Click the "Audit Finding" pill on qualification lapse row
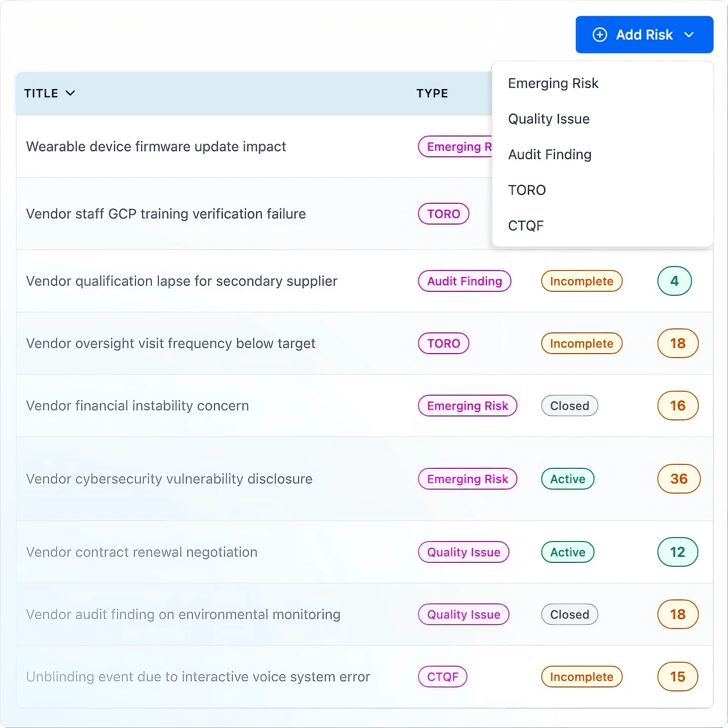This screenshot has width=728, height=728. pos(464,281)
